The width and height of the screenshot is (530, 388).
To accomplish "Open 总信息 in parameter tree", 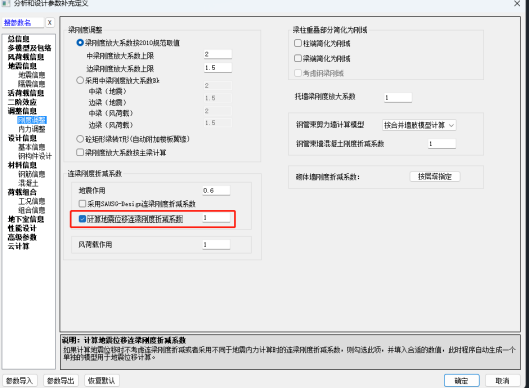I will coord(19,39).
